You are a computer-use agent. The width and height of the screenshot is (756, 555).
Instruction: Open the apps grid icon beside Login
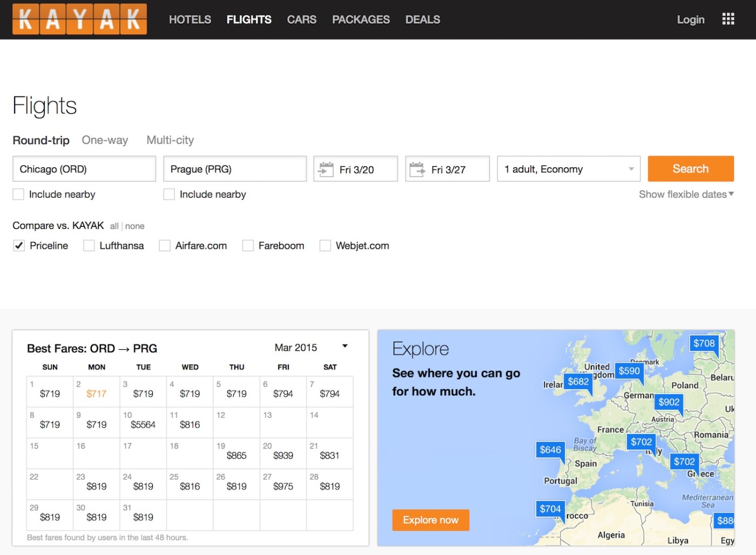[x=728, y=19]
